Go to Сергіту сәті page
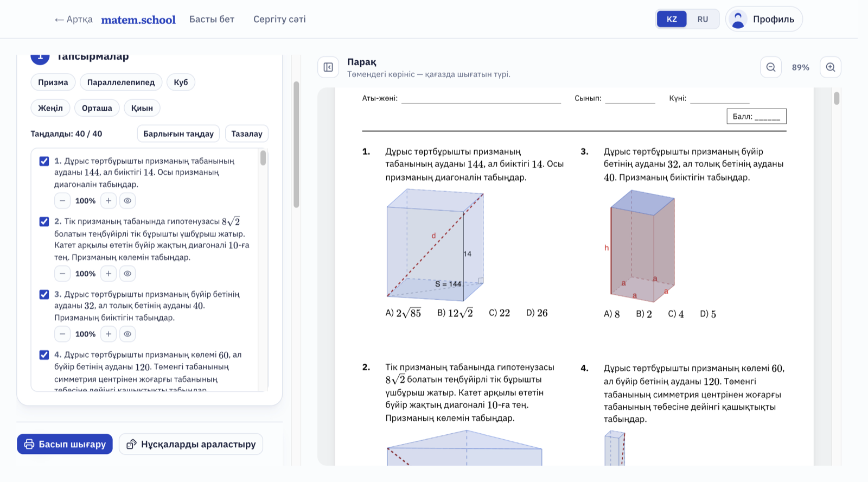868x482 pixels. coord(279,19)
